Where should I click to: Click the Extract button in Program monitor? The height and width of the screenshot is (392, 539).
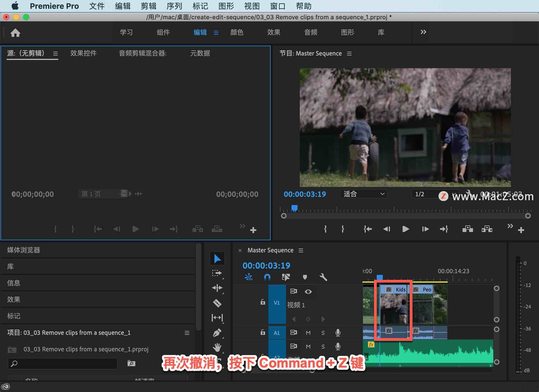click(x=487, y=229)
